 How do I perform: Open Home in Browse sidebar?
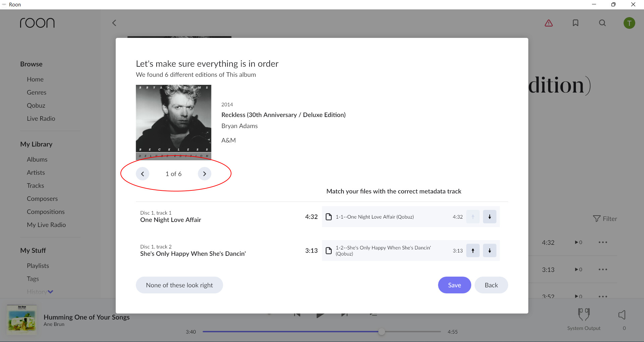pos(35,79)
